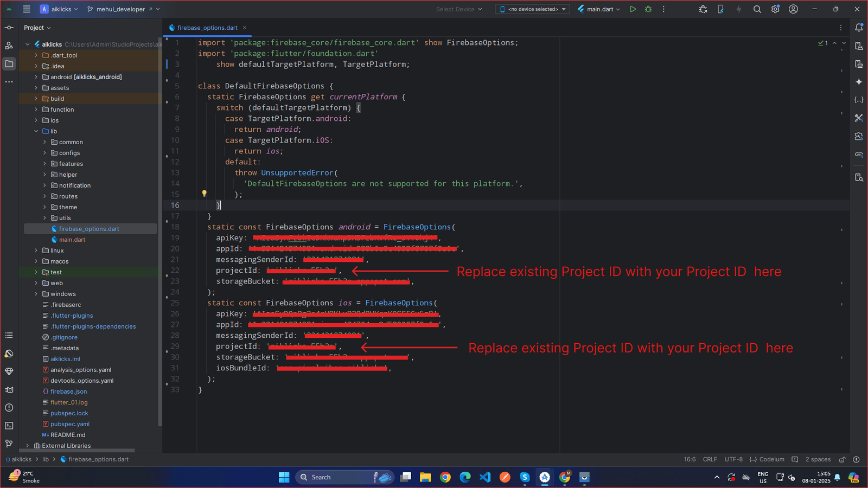The image size is (868, 488).
Task: Open the device selector dropdown
Action: (x=532, y=9)
